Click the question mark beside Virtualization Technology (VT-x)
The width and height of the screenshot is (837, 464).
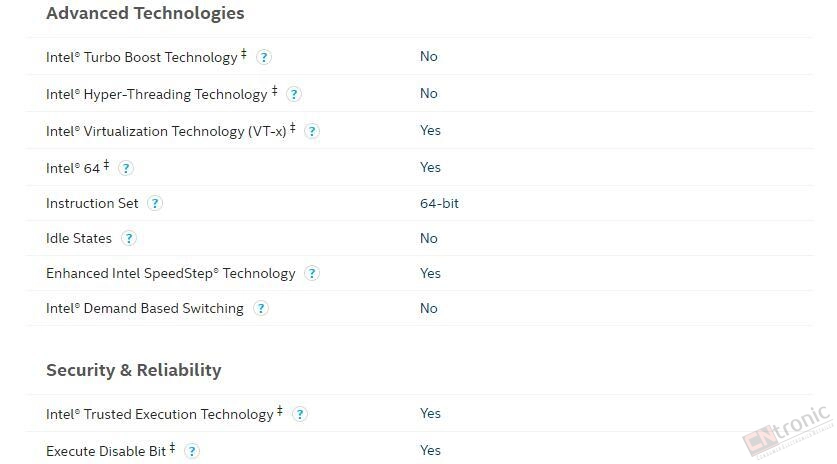pyautogui.click(x=312, y=131)
